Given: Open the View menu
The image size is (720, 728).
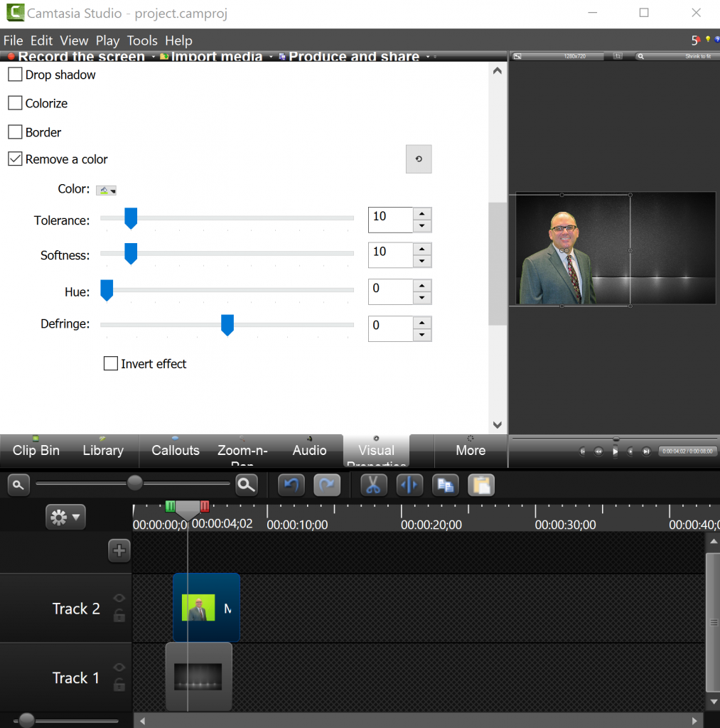Looking at the screenshot, I should pos(74,41).
